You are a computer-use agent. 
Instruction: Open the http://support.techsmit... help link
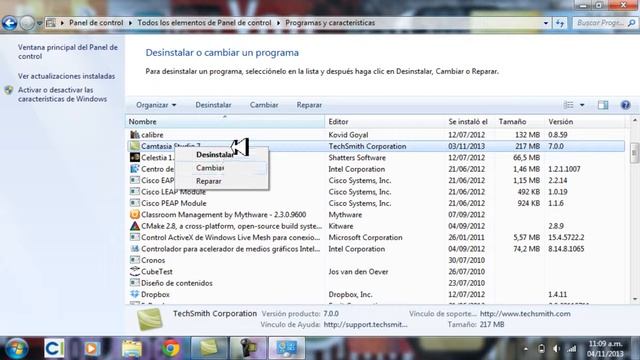(365, 325)
